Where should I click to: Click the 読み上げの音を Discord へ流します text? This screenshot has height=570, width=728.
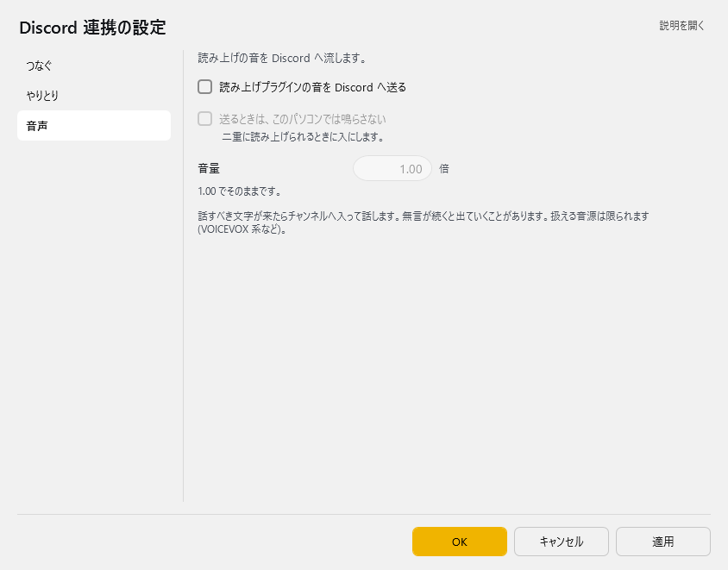coord(282,58)
